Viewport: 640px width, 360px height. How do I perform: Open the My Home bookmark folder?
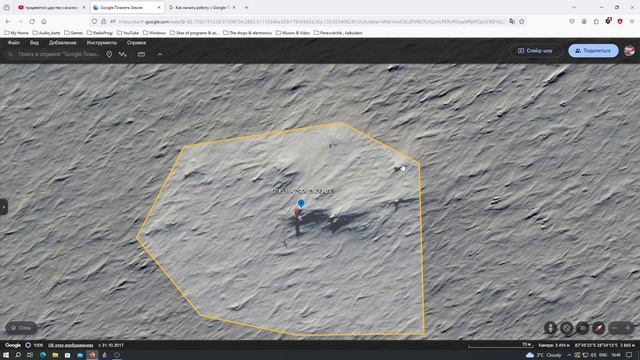pos(16,33)
